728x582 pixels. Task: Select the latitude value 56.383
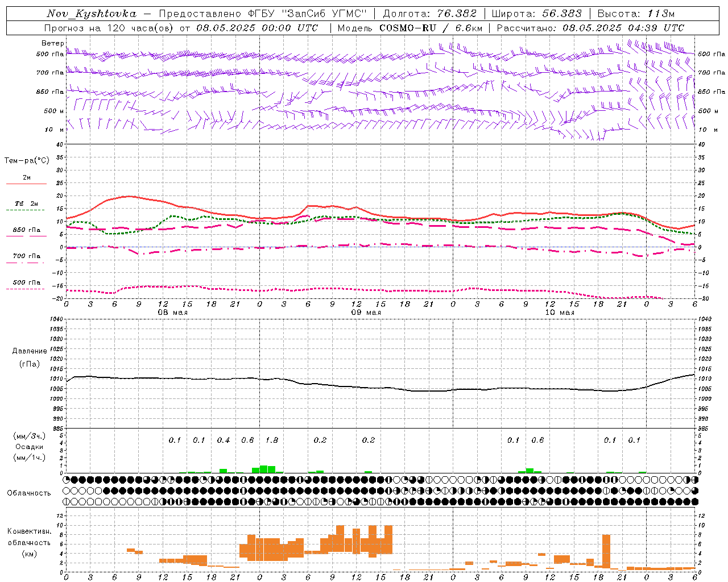click(562, 14)
